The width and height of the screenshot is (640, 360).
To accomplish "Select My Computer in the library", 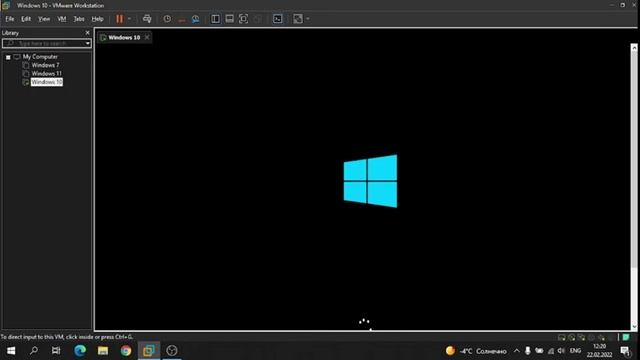I will pyautogui.click(x=40, y=57).
